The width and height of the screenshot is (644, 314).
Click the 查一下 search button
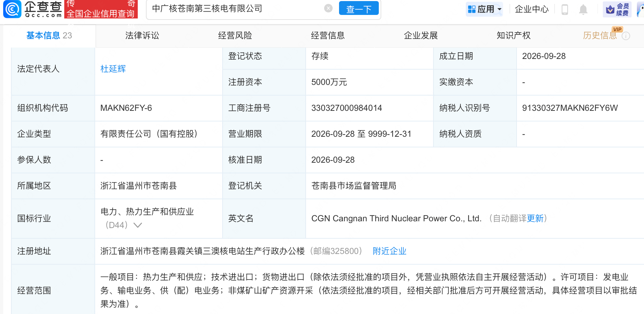pyautogui.click(x=359, y=9)
